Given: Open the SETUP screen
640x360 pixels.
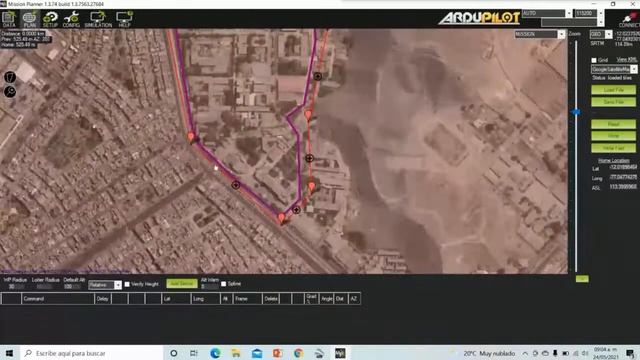Looking at the screenshot, I should (50, 19).
